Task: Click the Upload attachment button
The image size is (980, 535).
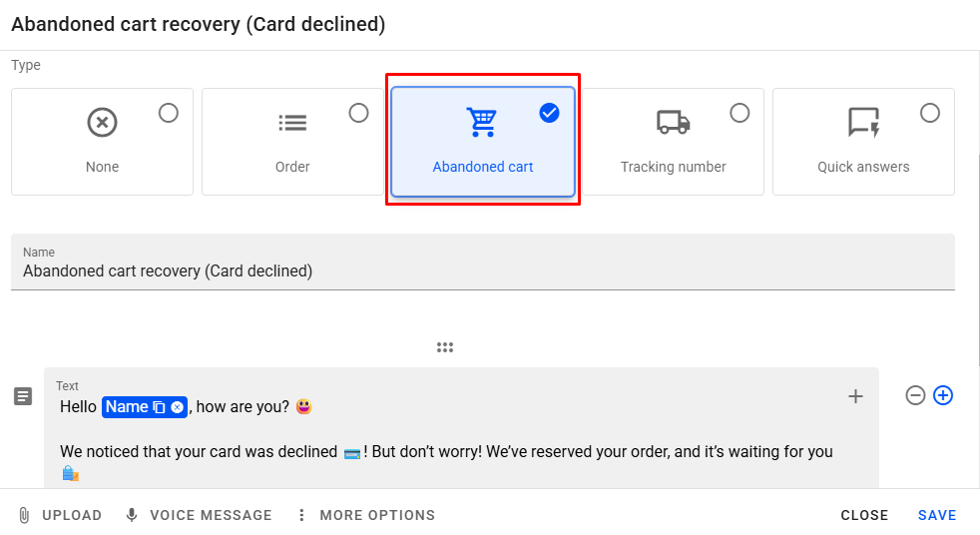Action: [x=60, y=515]
